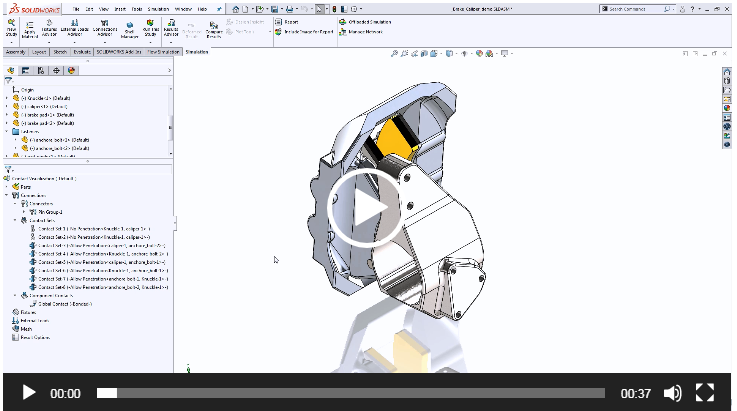Collapse the Contact Sets tree node

tap(15, 220)
